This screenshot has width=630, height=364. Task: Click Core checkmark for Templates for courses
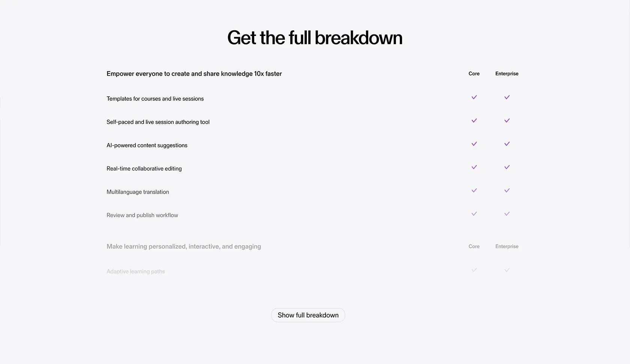pos(474,97)
